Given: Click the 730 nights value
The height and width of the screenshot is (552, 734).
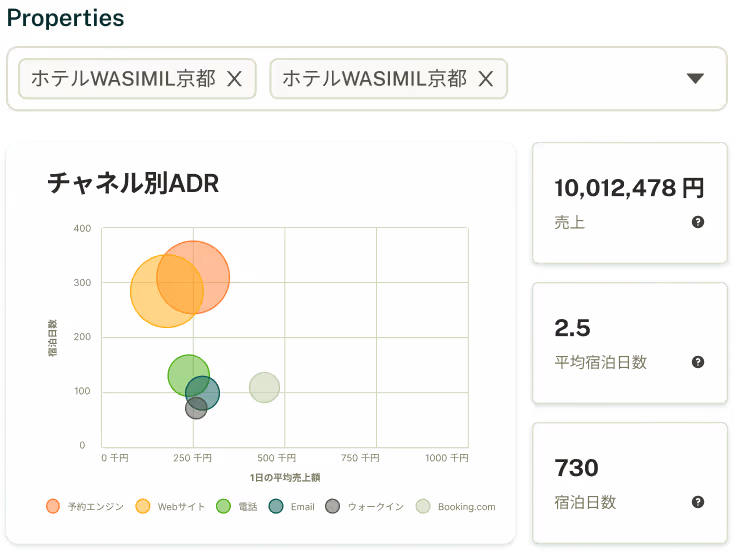Looking at the screenshot, I should click(576, 468).
